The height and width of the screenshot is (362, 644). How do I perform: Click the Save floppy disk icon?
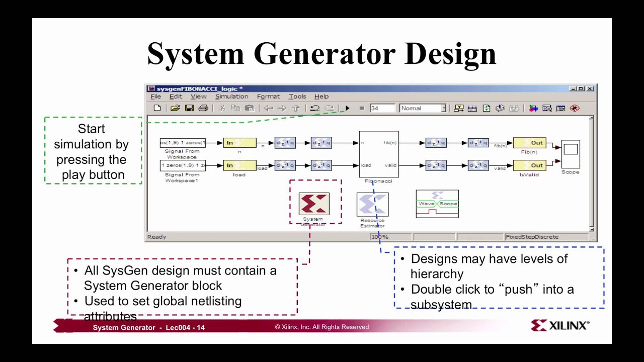coord(189,108)
